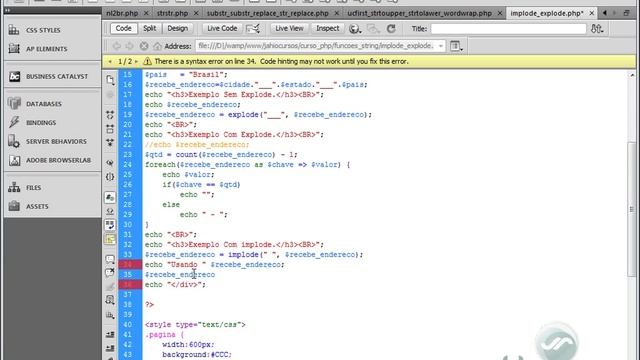The width and height of the screenshot is (640, 360).
Task: Click Select Parent Tag icon
Action: [x=110, y=162]
